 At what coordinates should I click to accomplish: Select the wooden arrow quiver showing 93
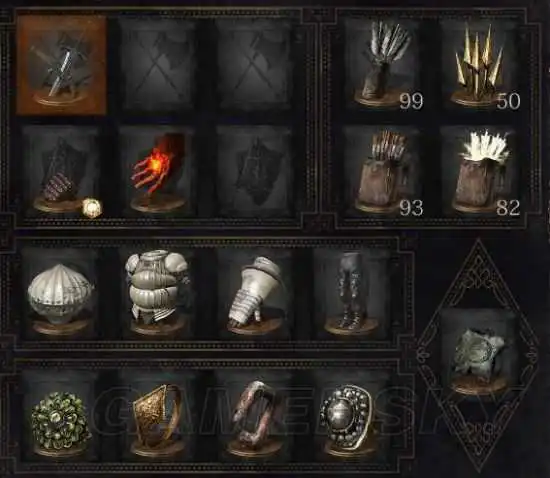pos(382,171)
